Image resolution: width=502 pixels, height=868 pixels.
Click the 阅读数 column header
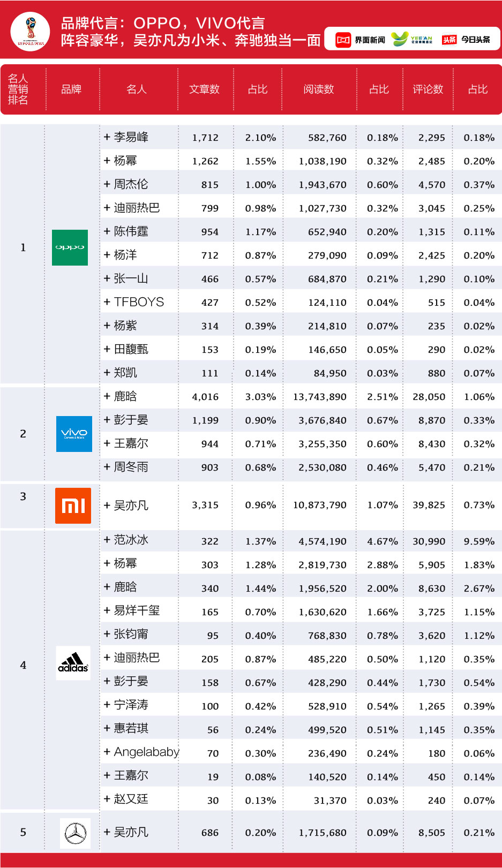pyautogui.click(x=318, y=89)
